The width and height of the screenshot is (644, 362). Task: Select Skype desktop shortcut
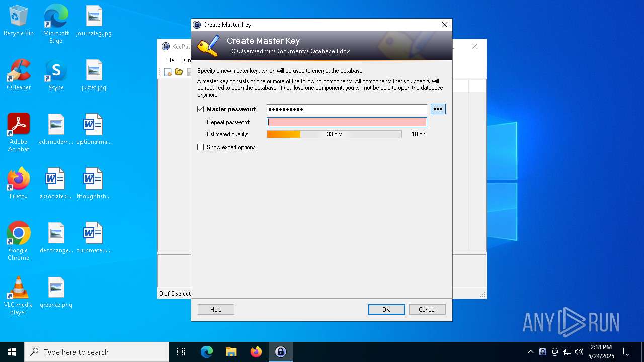[56, 75]
